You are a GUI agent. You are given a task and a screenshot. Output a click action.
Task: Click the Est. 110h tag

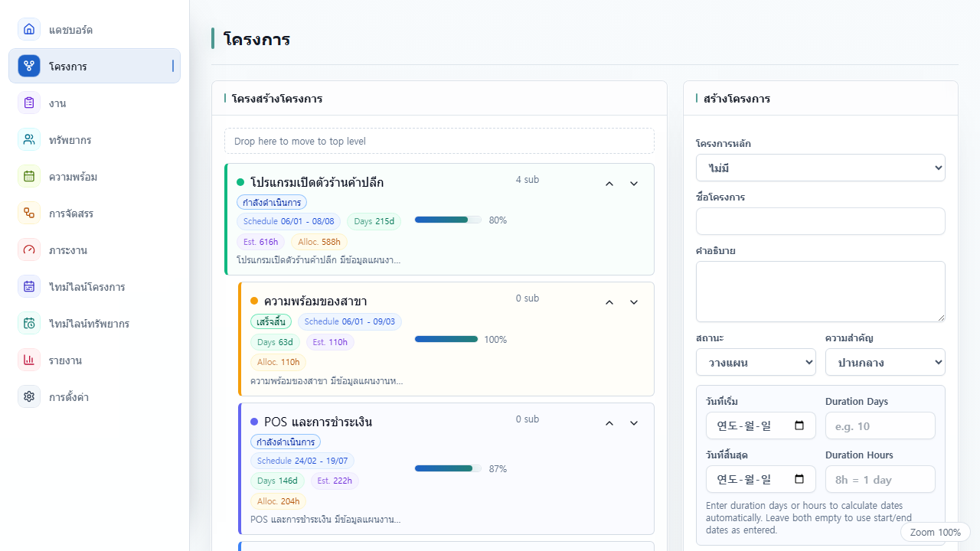[330, 342]
